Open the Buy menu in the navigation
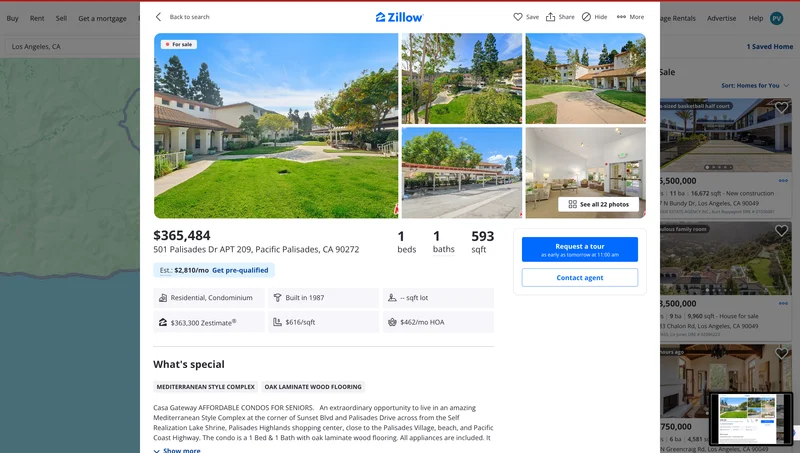Image resolution: width=800 pixels, height=453 pixels. coord(12,18)
